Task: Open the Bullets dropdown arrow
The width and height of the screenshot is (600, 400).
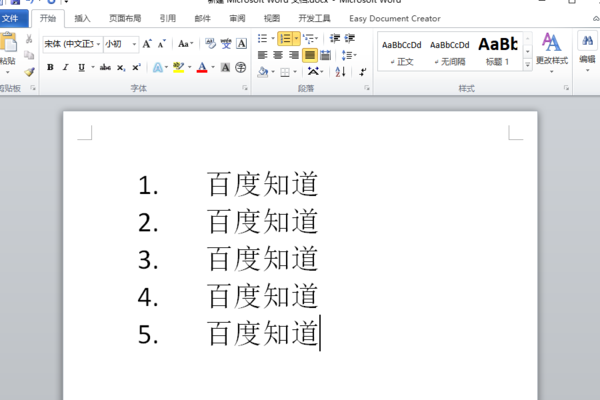Action: click(x=273, y=38)
